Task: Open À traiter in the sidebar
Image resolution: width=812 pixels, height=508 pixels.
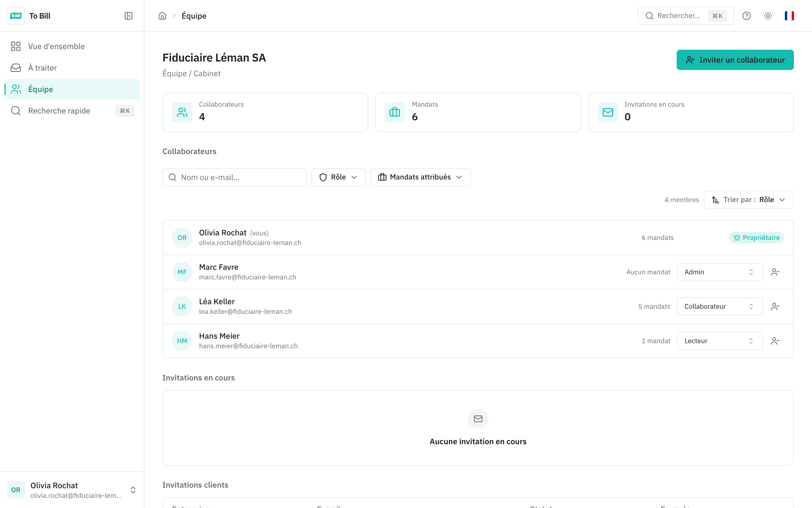Action: click(72, 68)
